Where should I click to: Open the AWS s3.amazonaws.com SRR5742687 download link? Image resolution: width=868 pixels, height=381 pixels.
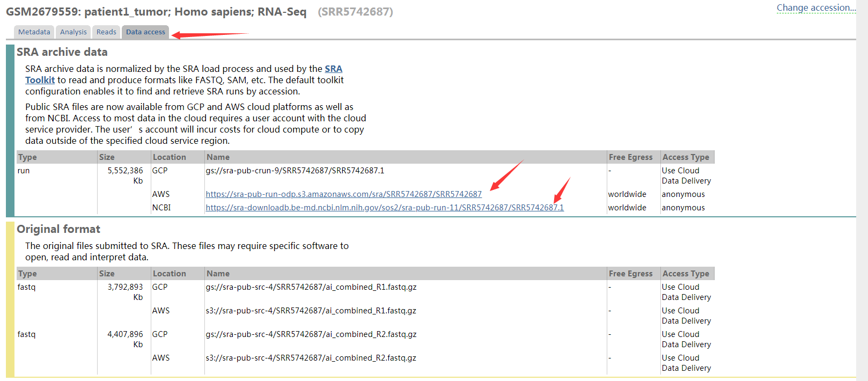click(x=344, y=194)
